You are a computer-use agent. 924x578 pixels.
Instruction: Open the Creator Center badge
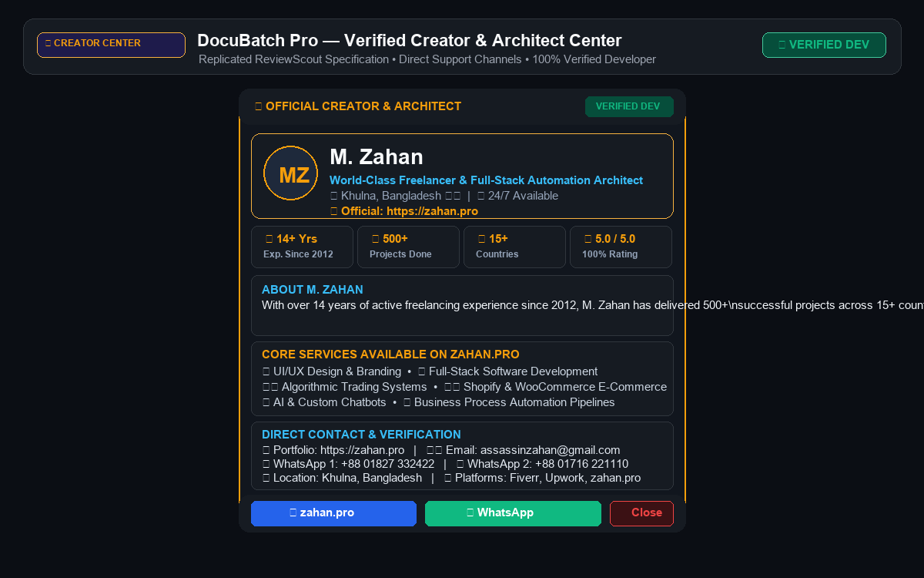pos(111,45)
